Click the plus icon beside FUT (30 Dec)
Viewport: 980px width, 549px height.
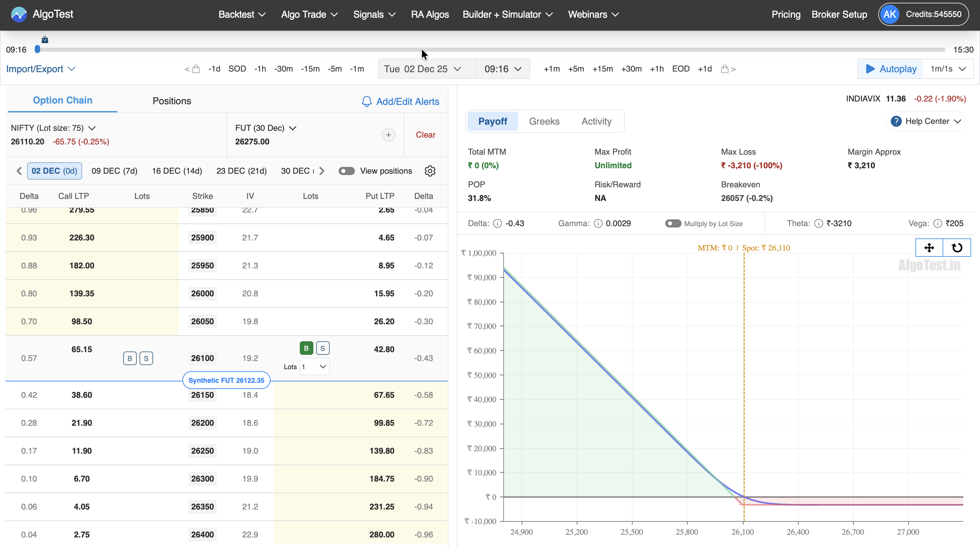point(388,135)
